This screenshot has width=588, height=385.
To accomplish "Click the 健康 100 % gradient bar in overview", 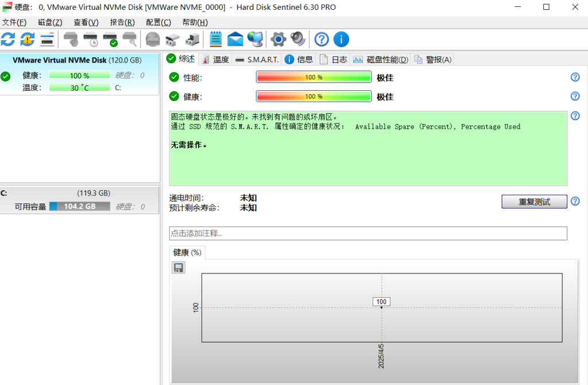I will [x=314, y=96].
